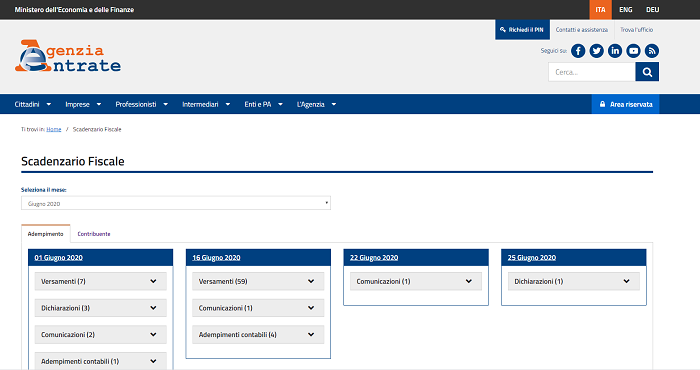Image resolution: width=700 pixels, height=370 pixels.
Task: Open the Professionisti menu
Action: pos(142,104)
